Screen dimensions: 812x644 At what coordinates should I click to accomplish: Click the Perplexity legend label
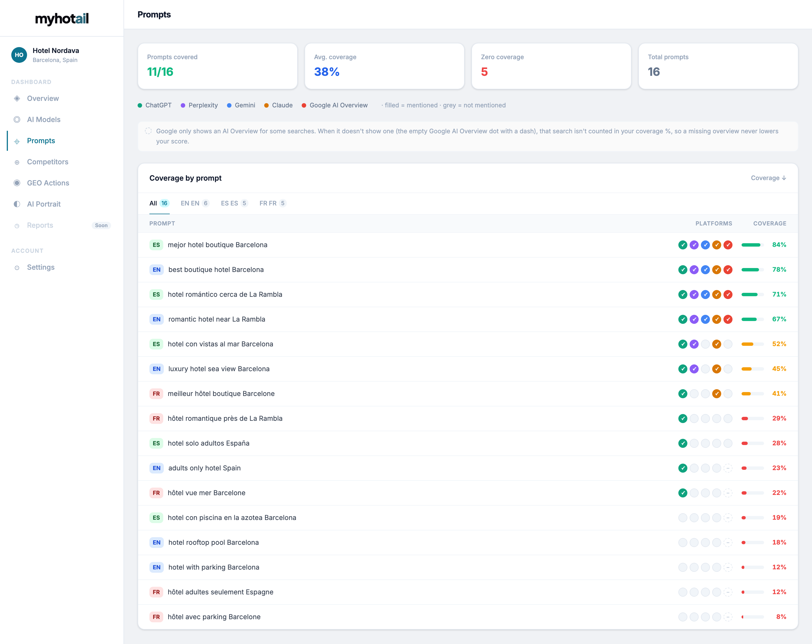[x=203, y=105]
